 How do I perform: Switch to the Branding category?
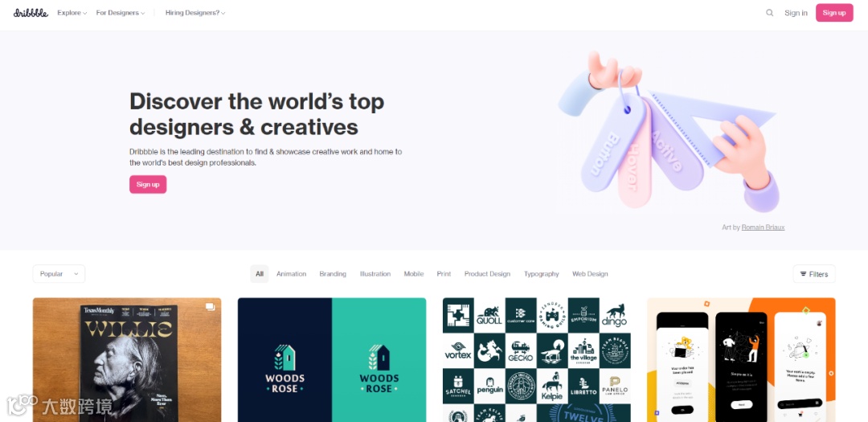[333, 273]
